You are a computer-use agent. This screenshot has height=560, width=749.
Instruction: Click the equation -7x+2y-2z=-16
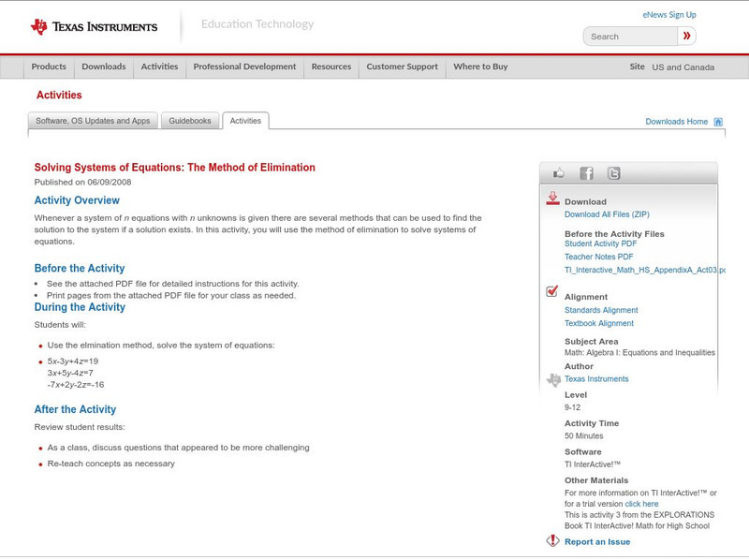(76, 385)
